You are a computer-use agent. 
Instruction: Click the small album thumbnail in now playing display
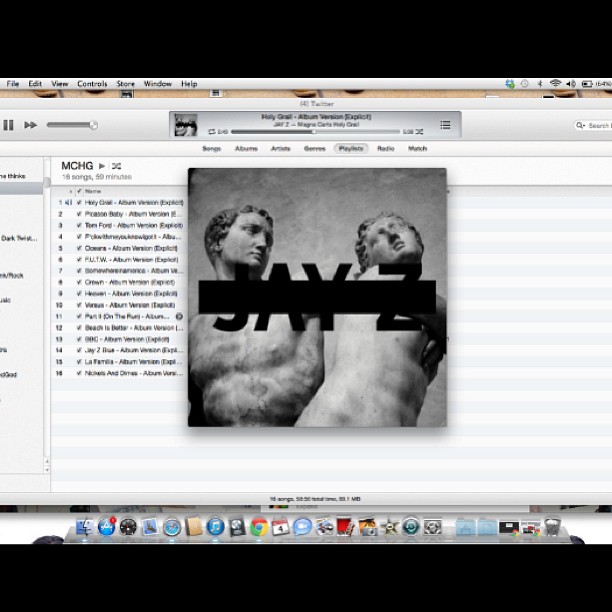[185, 125]
